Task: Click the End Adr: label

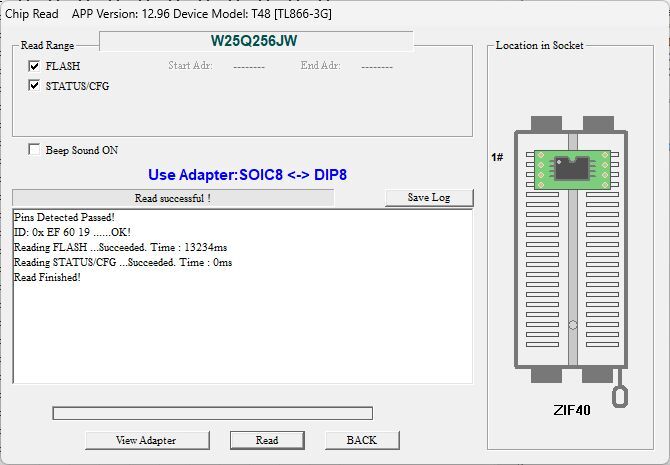Action: click(x=320, y=65)
